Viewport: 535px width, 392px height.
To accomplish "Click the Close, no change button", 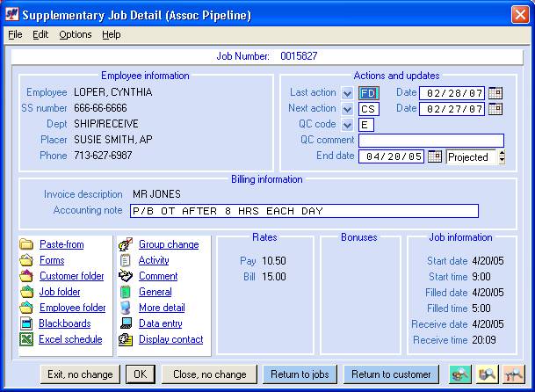I will point(209,374).
